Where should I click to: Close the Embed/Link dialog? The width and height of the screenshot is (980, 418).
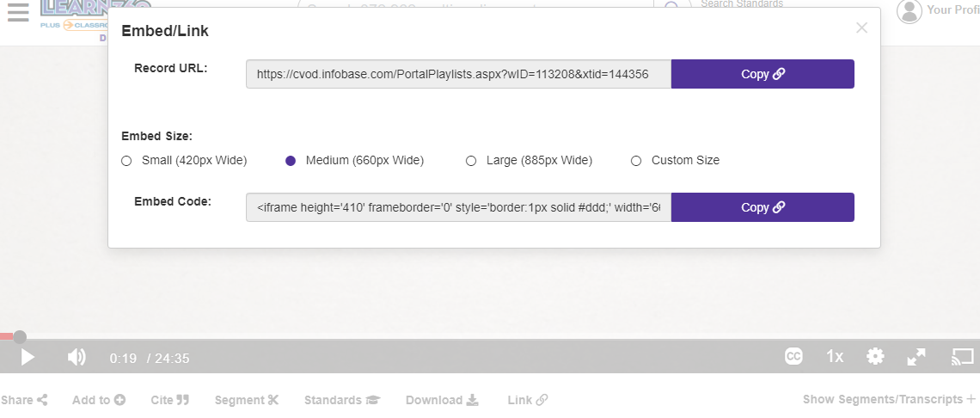coord(861,28)
